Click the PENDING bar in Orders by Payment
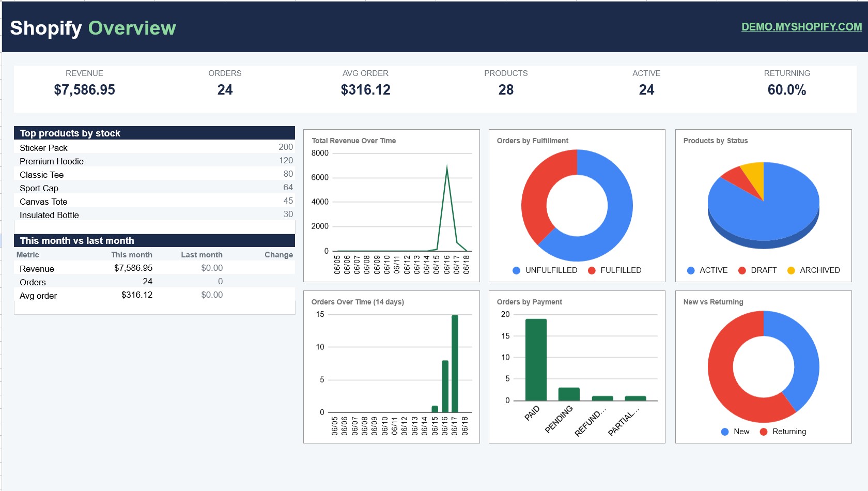This screenshot has width=868, height=491. (569, 394)
